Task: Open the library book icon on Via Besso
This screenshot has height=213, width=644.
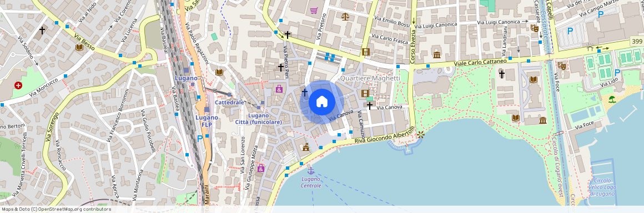Action: pos(79,48)
